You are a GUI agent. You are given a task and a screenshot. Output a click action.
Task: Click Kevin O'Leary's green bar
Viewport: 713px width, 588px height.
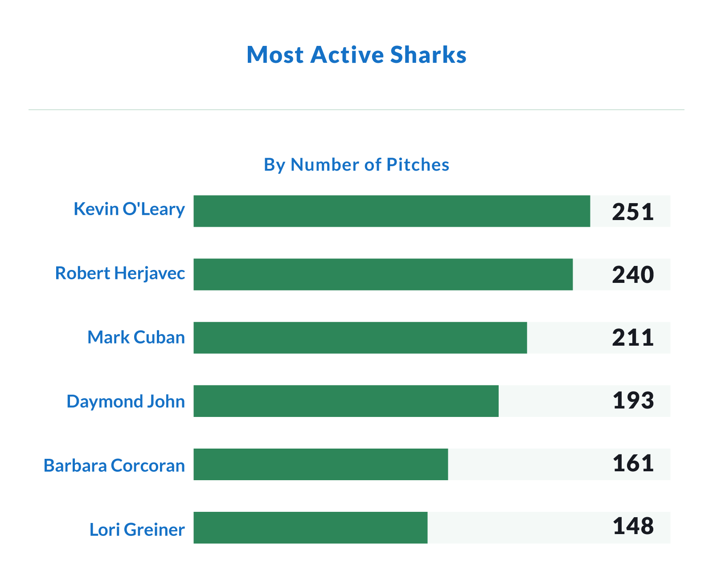coord(392,211)
